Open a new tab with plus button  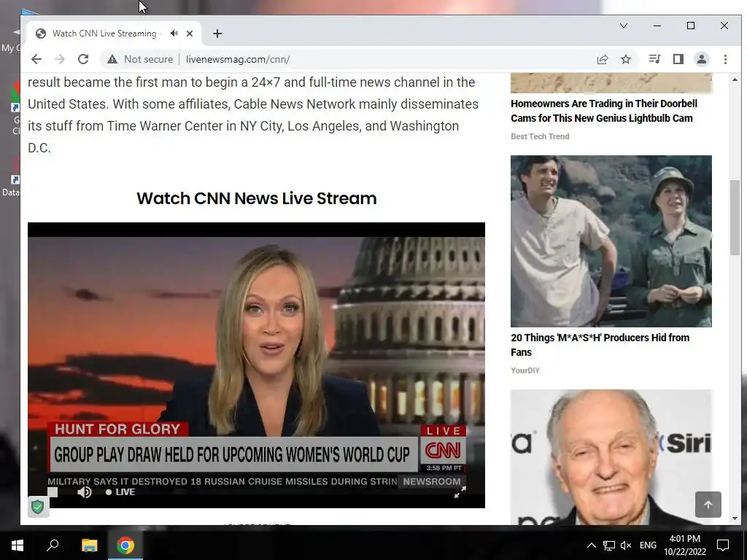(217, 34)
